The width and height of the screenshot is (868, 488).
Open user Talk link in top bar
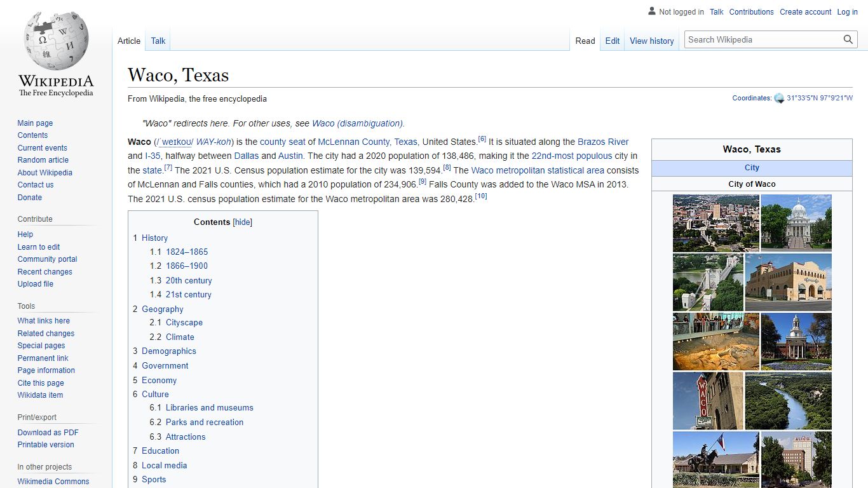point(717,11)
